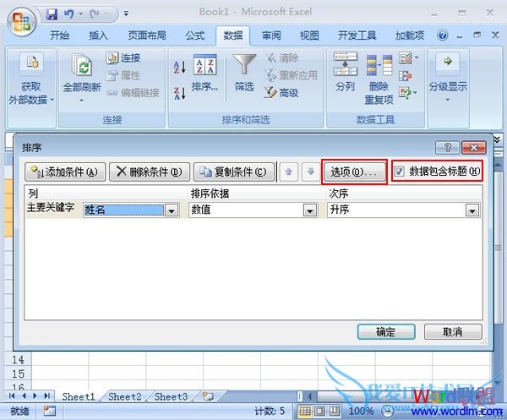This screenshot has width=507, height=420.
Task: Switch to Page Layout view in status bar
Action: (319, 412)
